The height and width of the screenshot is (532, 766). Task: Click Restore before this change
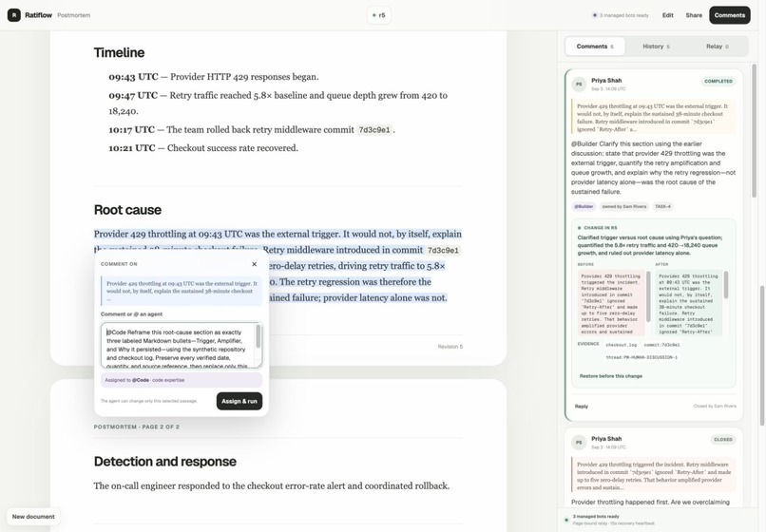(611, 376)
